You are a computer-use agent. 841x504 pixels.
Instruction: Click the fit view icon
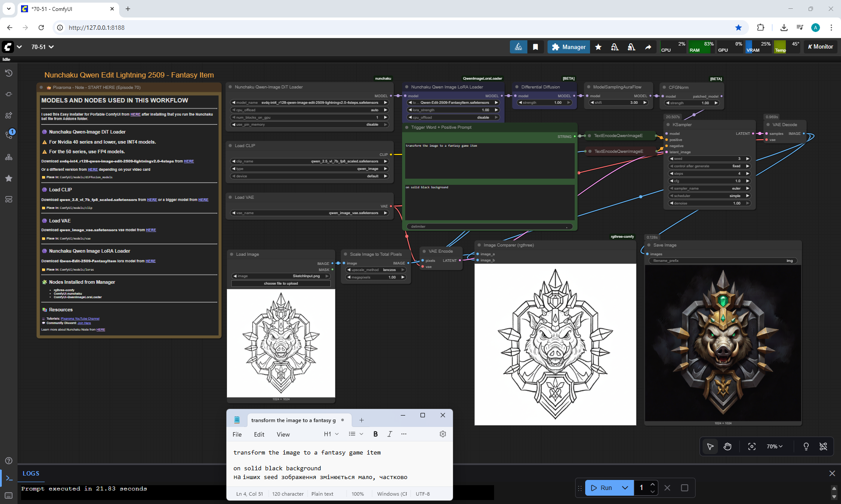tap(752, 446)
